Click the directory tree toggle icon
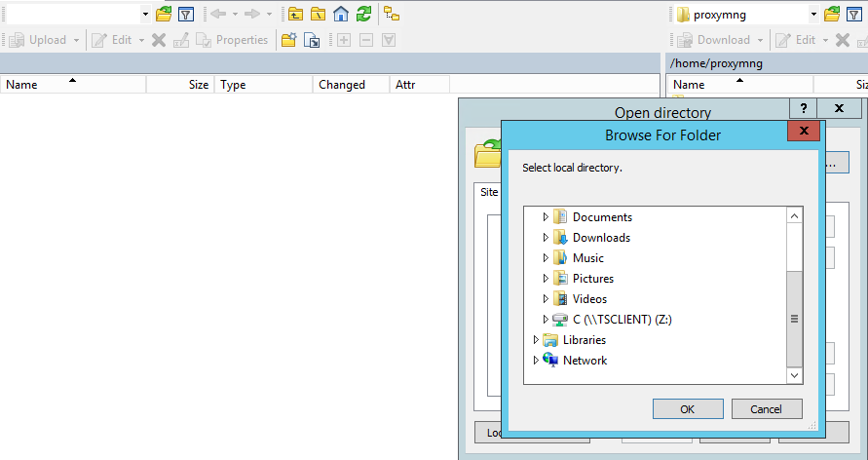 click(392, 14)
